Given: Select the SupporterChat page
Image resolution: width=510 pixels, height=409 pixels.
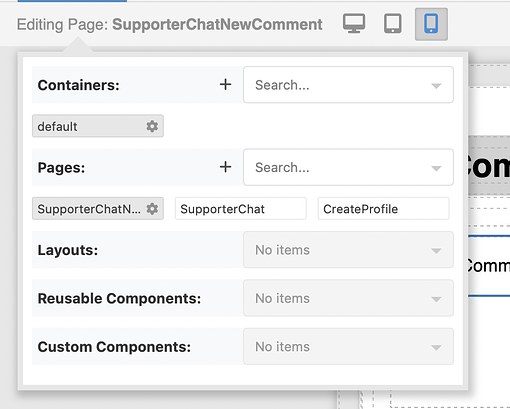Looking at the screenshot, I should click(241, 209).
